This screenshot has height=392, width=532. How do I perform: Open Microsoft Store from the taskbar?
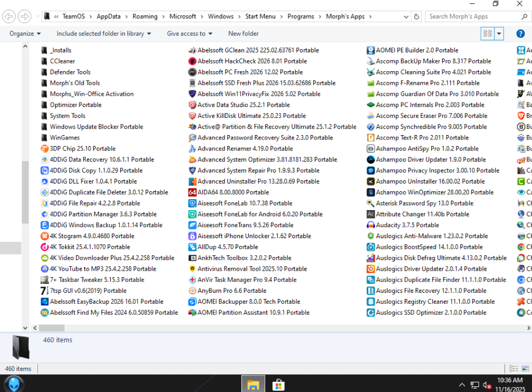click(x=278, y=385)
